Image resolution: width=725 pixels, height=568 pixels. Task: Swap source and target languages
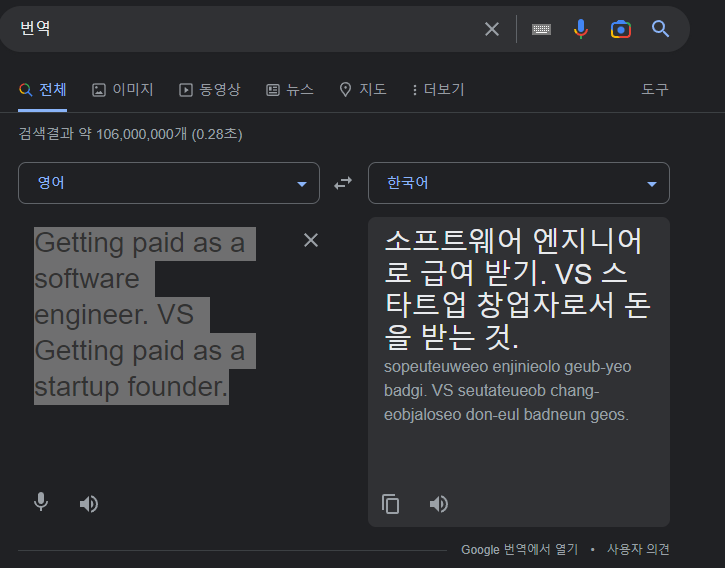click(343, 183)
